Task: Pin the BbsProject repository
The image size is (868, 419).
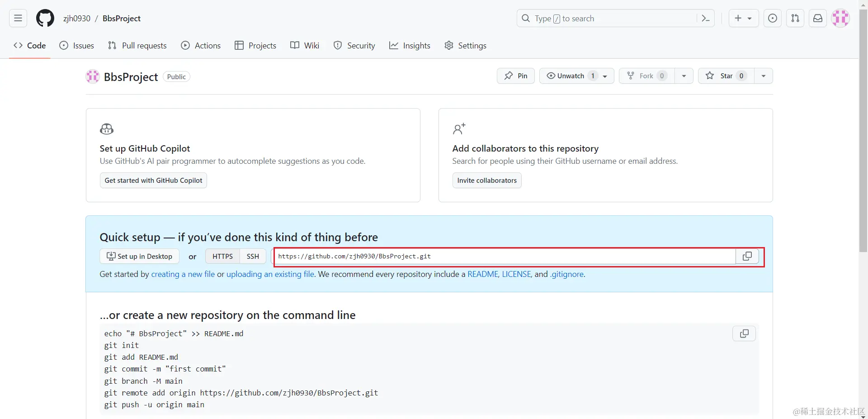Action: point(516,76)
